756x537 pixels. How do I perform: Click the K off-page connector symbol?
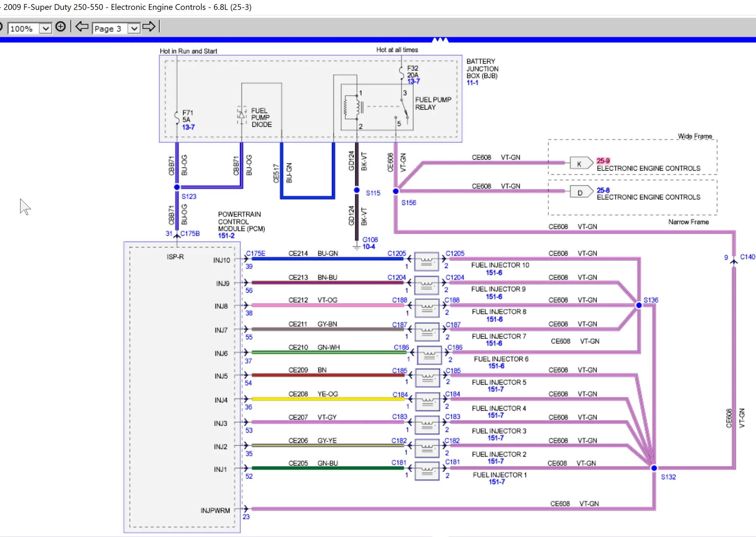[581, 163]
